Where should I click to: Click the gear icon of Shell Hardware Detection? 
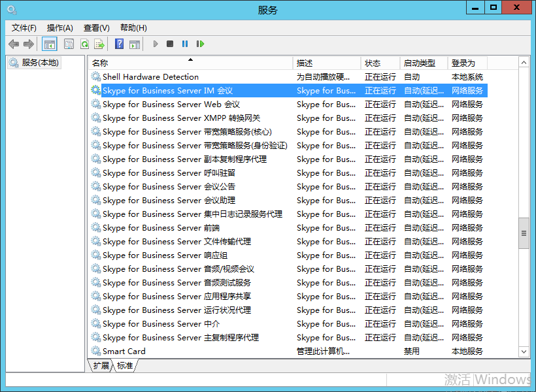click(95, 76)
